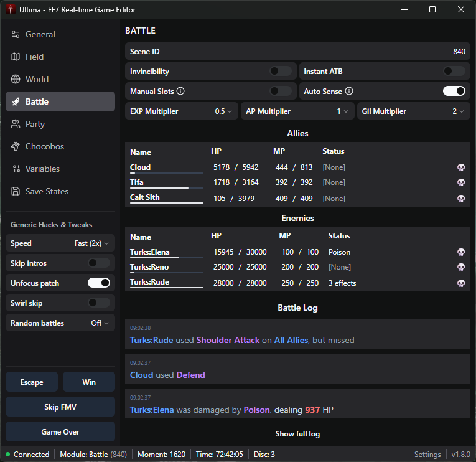This screenshot has height=462, width=476.
Task: Click Turks:Elena enemy name
Action: coord(150,252)
